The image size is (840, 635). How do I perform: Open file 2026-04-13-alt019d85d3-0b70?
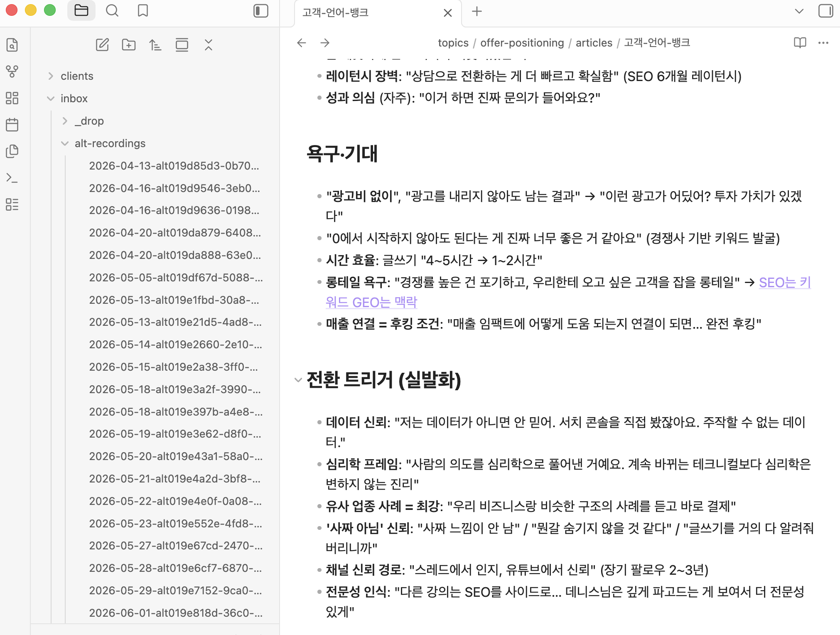coord(174,166)
